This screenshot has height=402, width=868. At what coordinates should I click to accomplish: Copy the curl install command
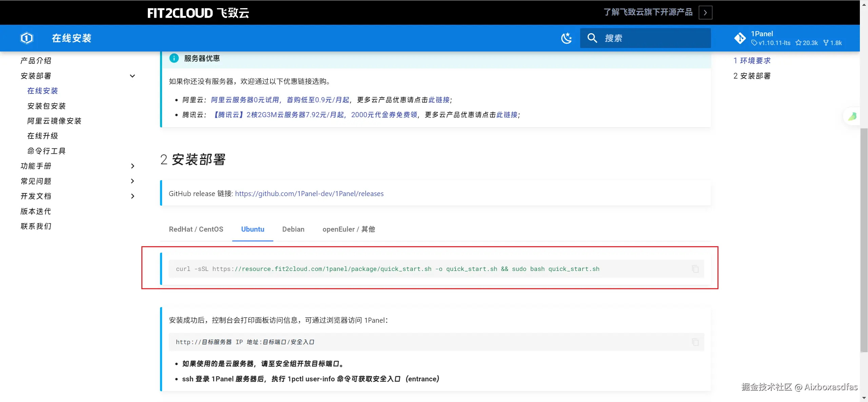(x=695, y=269)
